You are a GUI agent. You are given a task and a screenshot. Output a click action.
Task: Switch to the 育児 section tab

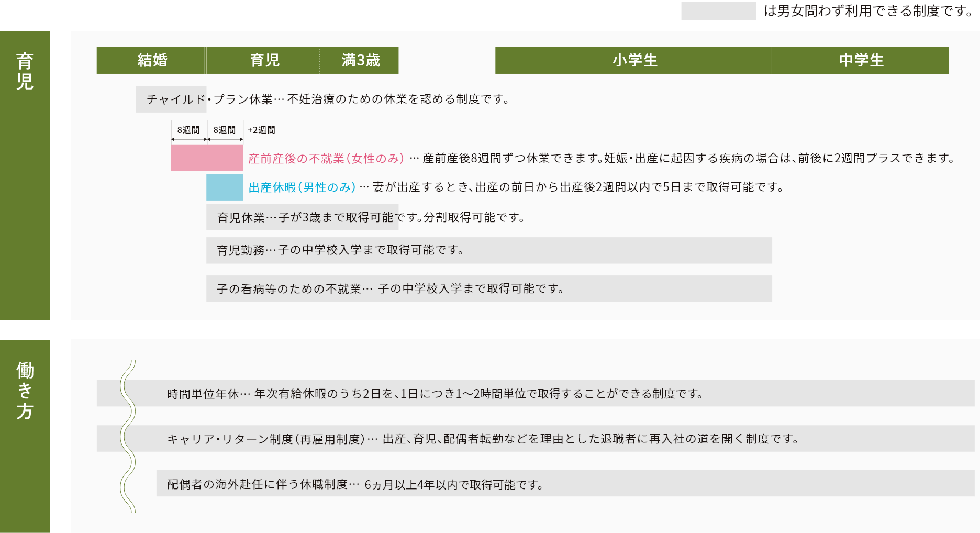(25, 71)
